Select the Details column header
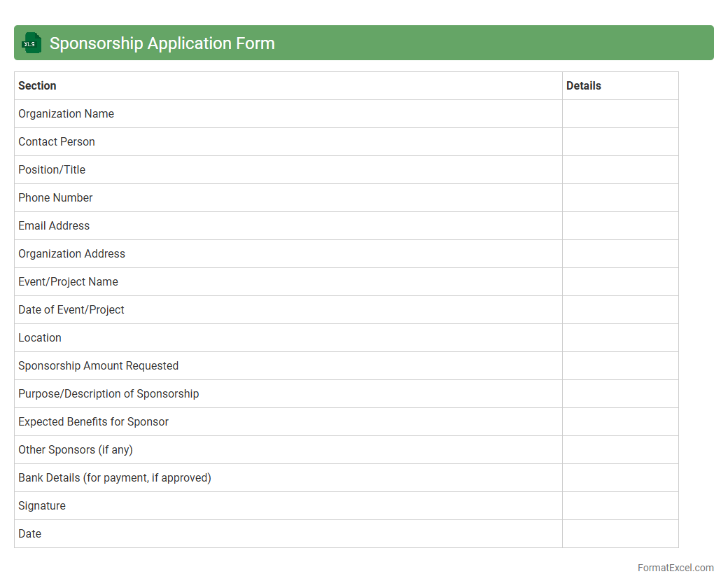Screen dimensions: 728x588 (583, 85)
